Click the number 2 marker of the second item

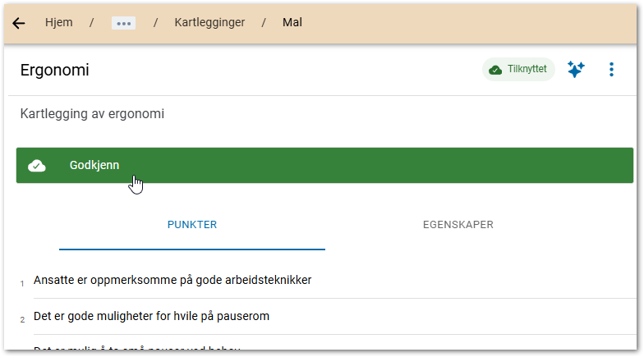22,320
